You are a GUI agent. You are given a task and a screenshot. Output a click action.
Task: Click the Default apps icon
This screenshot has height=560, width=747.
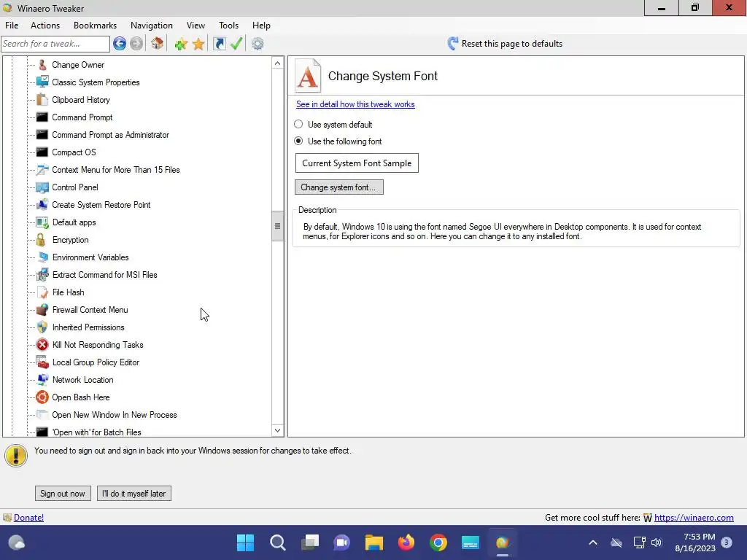[x=42, y=222]
